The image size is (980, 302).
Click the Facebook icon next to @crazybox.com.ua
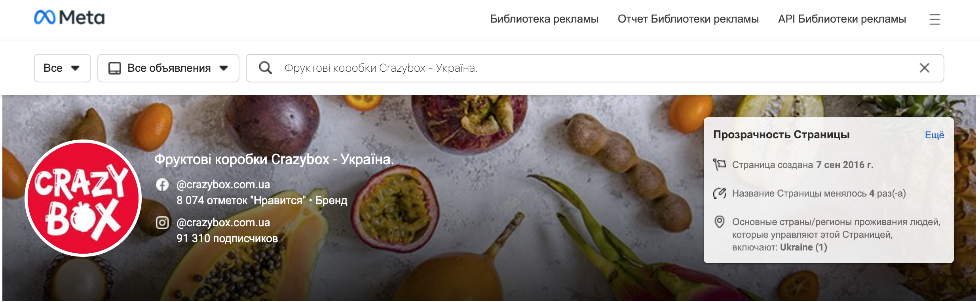pos(162,185)
